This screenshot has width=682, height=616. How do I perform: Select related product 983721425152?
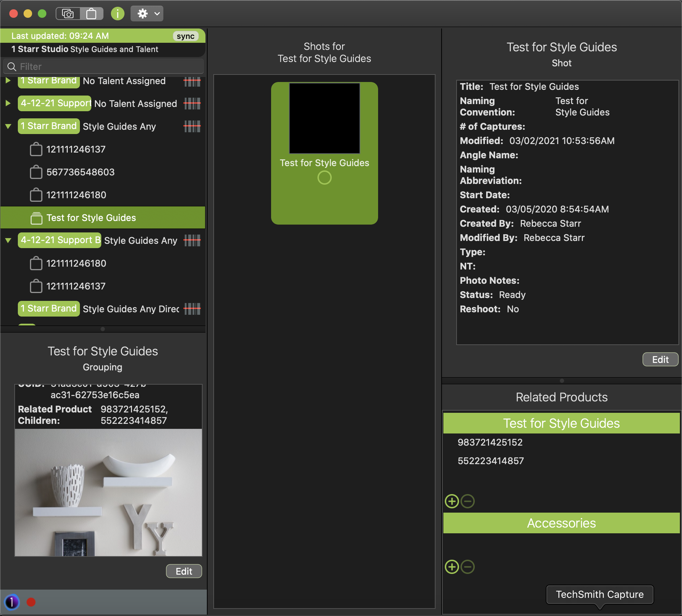click(x=490, y=442)
